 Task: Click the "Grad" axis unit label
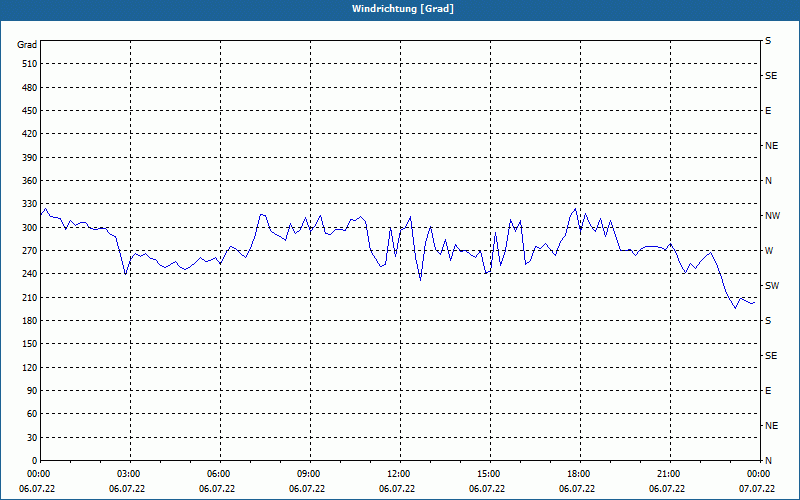click(27, 45)
